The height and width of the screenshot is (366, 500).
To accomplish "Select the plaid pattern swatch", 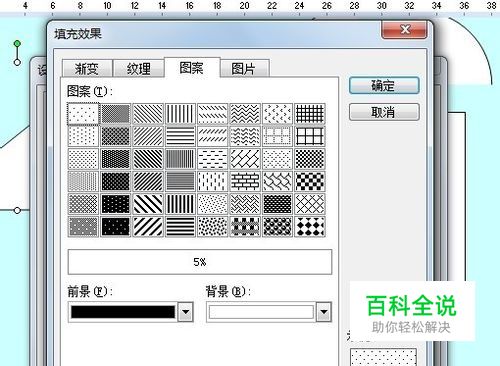I will point(245,227).
